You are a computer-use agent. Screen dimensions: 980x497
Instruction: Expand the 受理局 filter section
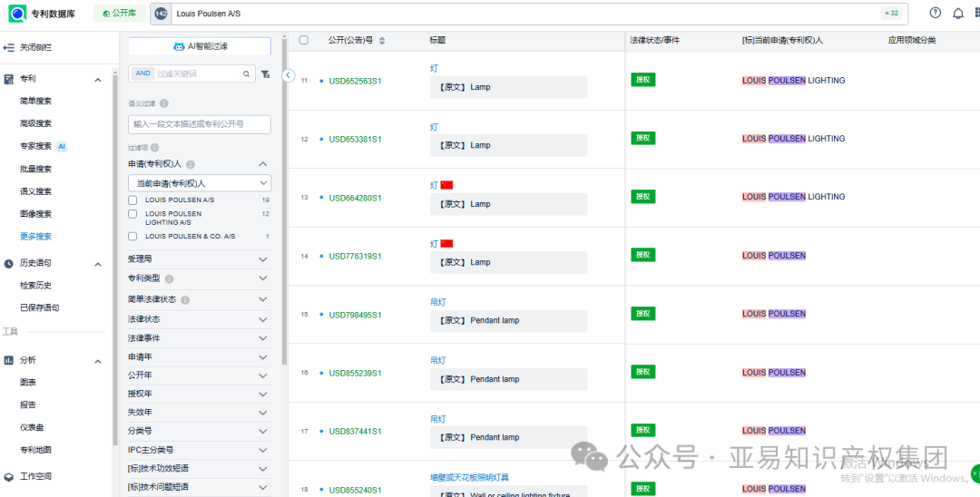(199, 259)
